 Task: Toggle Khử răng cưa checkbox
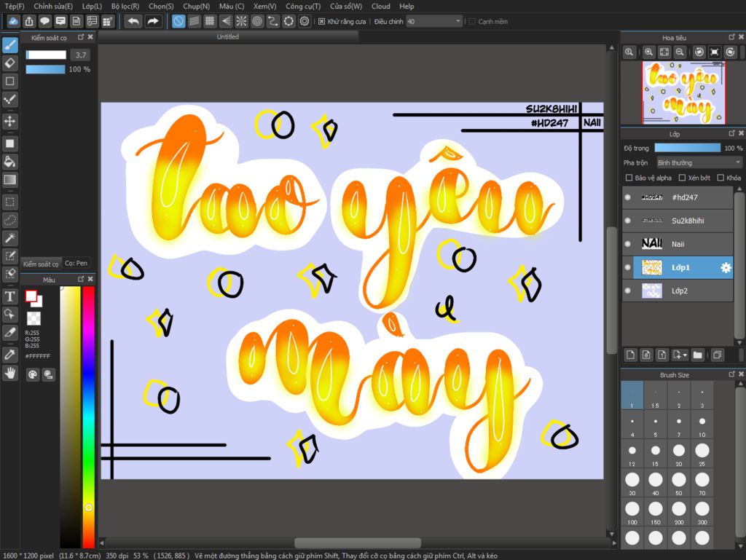(x=321, y=21)
